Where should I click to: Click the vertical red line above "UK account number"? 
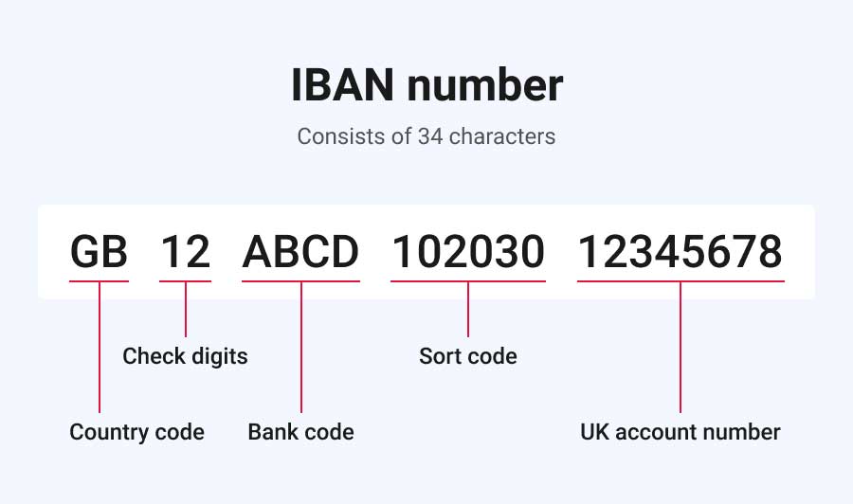coord(680,351)
